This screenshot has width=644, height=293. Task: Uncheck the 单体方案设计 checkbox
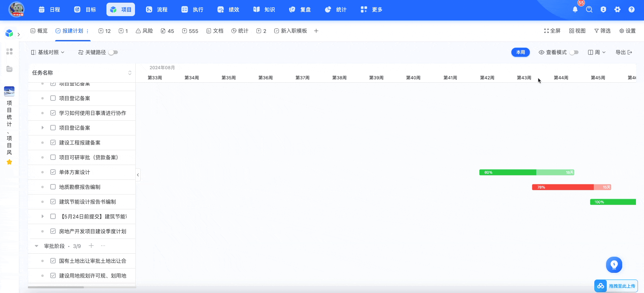(53, 172)
